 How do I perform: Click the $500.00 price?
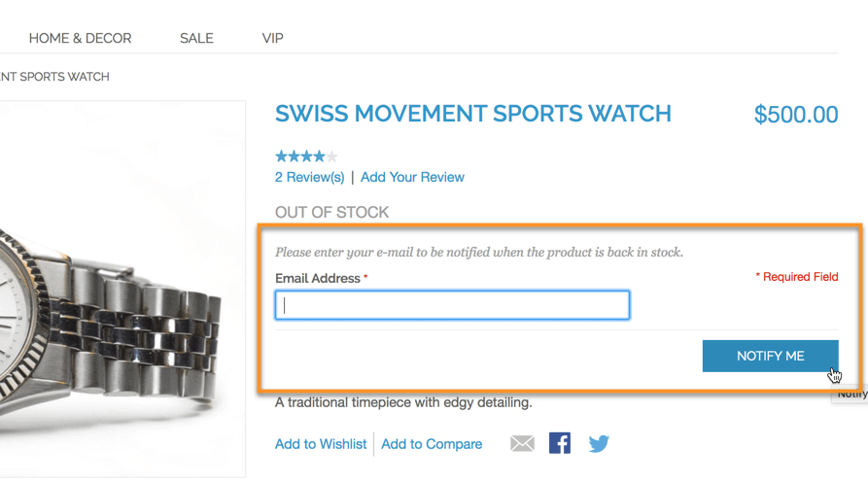tap(795, 115)
